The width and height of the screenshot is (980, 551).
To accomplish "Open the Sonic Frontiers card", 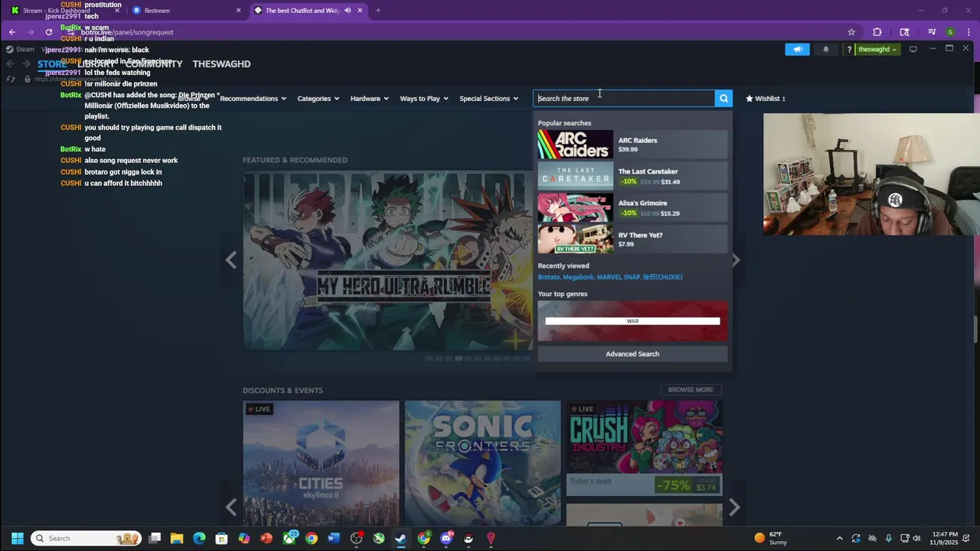I will click(x=482, y=463).
